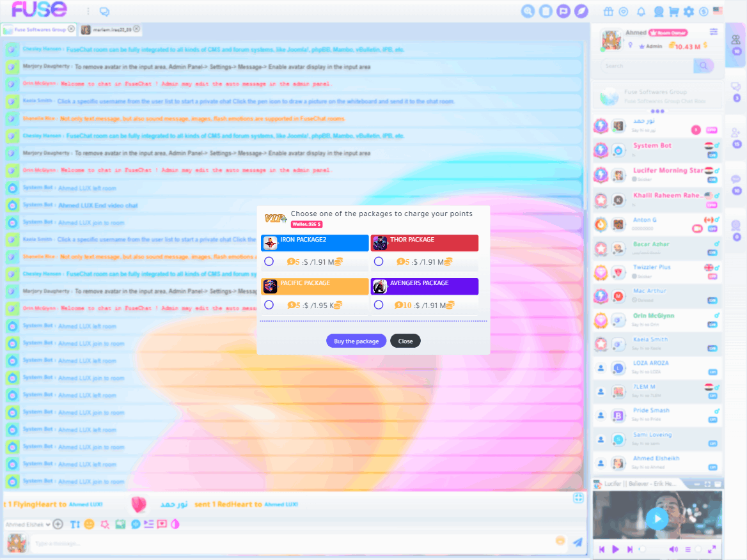Click the Buy the package button

pyautogui.click(x=356, y=341)
